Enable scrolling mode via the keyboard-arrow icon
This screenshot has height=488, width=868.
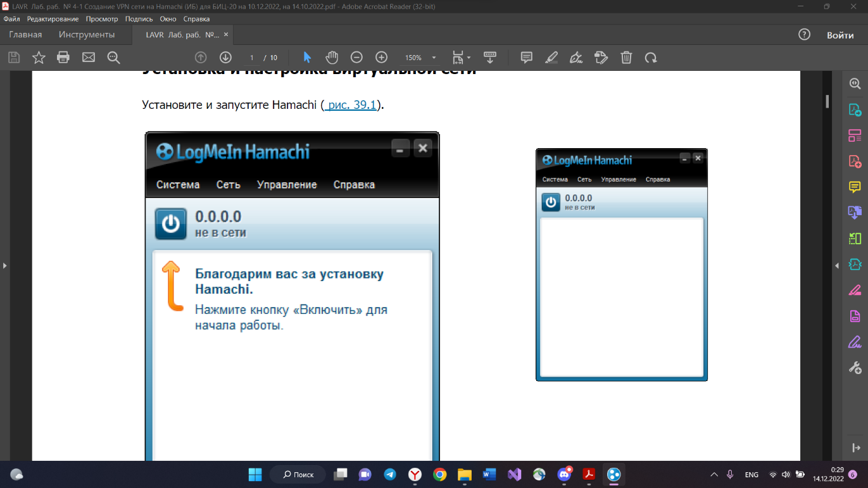coord(490,58)
